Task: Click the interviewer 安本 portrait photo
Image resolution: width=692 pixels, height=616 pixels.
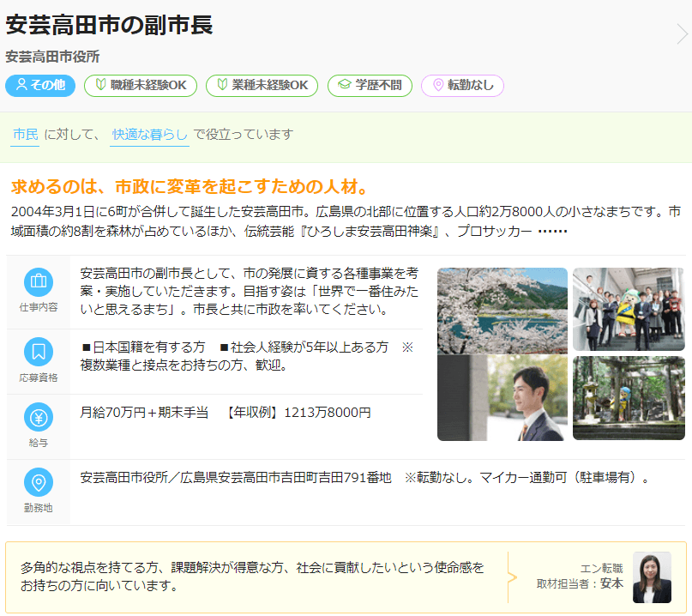Action: coord(652,577)
